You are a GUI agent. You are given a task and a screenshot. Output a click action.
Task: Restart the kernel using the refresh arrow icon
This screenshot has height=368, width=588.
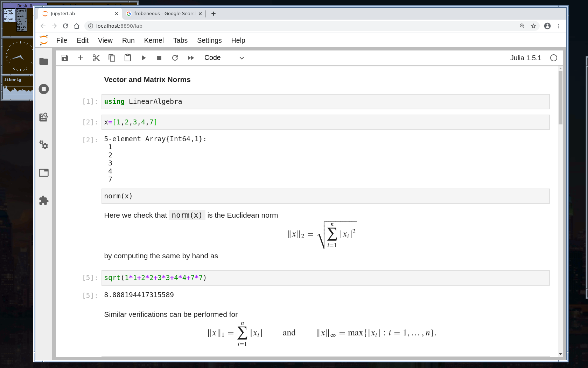point(175,58)
